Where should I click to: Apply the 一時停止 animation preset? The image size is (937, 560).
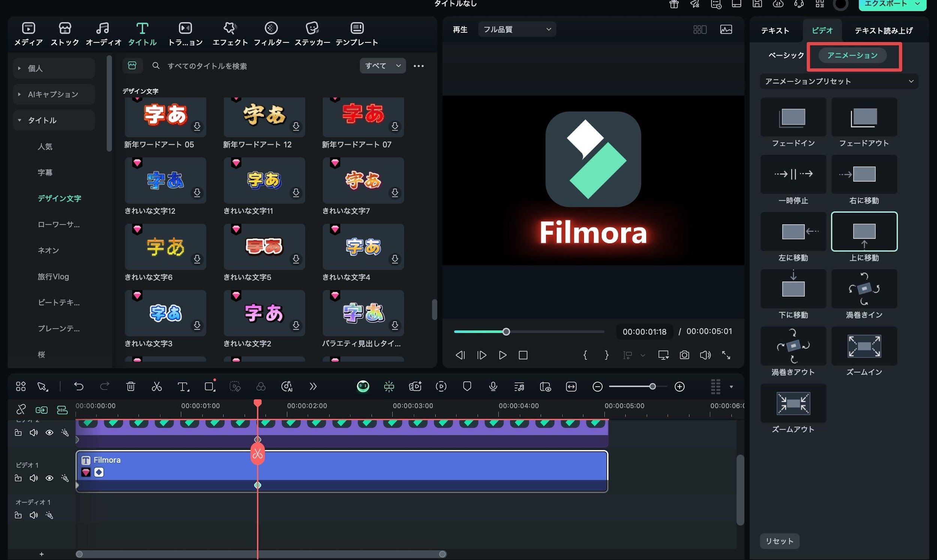(x=793, y=174)
